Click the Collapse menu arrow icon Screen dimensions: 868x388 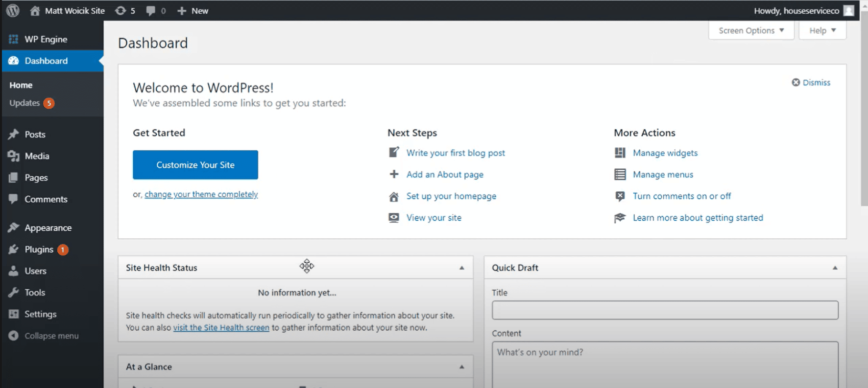(x=13, y=336)
